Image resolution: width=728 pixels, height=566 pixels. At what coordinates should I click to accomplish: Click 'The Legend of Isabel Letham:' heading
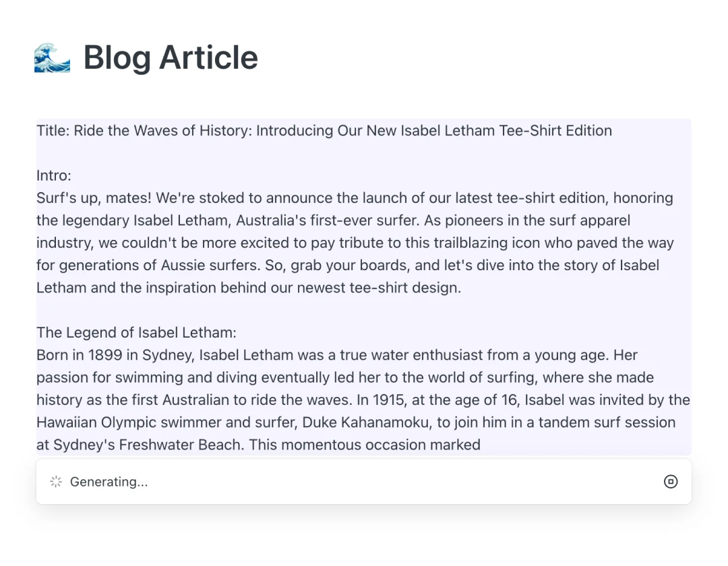pos(136,333)
